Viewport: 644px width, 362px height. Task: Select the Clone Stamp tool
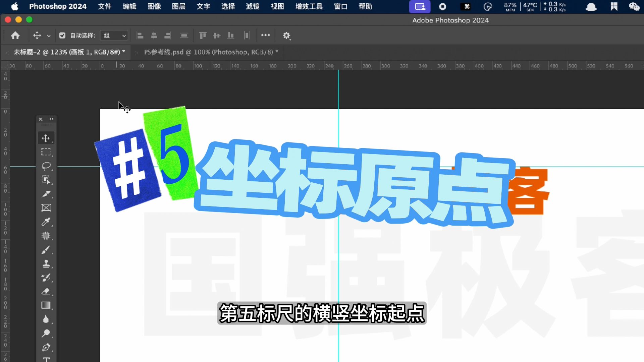point(46,264)
